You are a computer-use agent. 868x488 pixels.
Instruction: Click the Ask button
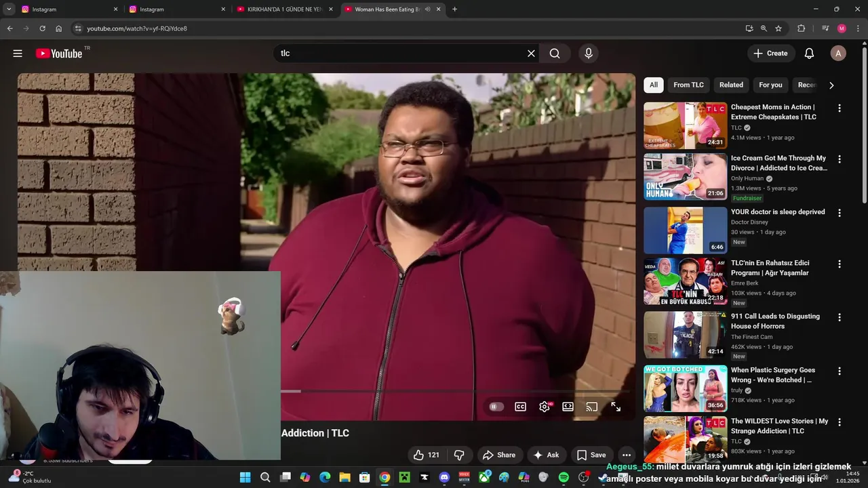point(546,455)
